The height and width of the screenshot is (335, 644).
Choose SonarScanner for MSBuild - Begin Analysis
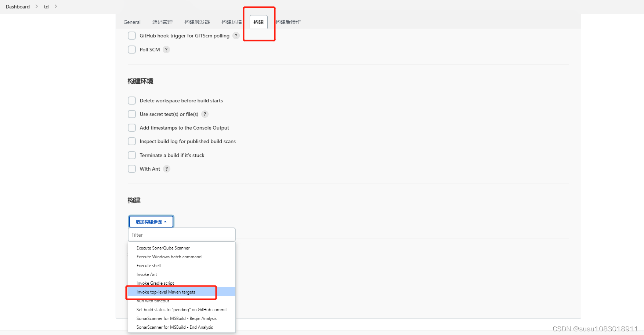pos(176,318)
